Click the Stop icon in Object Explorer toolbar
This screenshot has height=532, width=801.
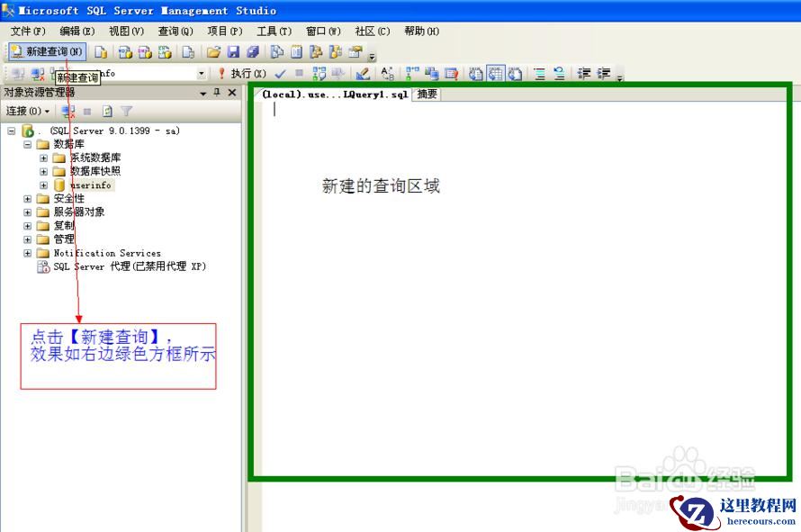pyautogui.click(x=87, y=112)
